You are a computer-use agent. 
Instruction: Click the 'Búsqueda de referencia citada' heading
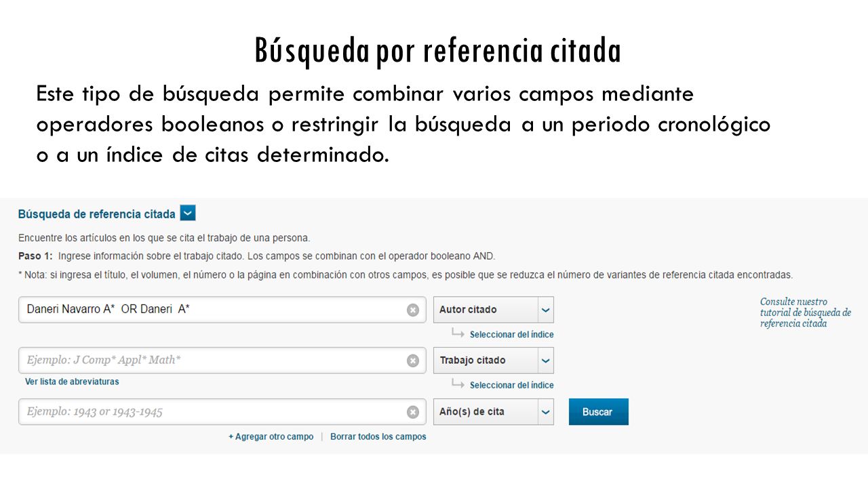click(96, 214)
